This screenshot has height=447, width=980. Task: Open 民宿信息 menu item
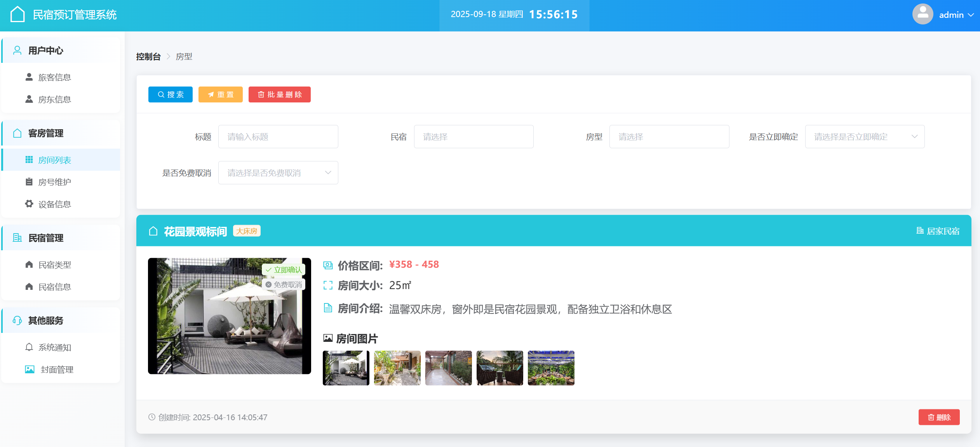click(x=61, y=287)
